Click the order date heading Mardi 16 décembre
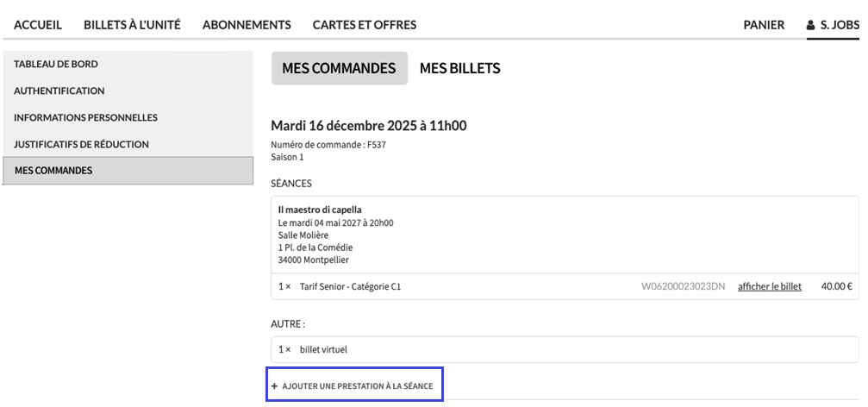Image resolution: width=868 pixels, height=407 pixels. click(368, 126)
